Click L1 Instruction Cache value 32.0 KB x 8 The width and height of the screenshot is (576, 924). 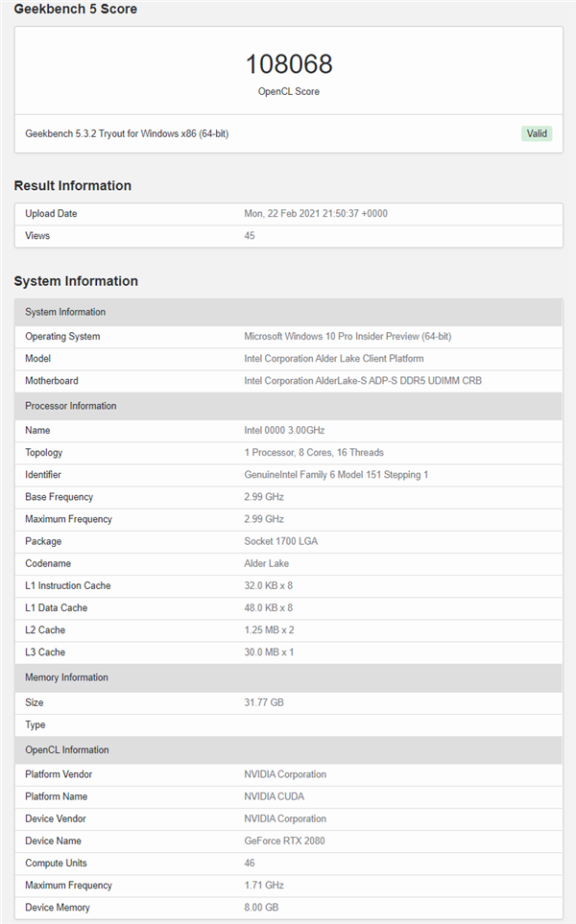[268, 585]
